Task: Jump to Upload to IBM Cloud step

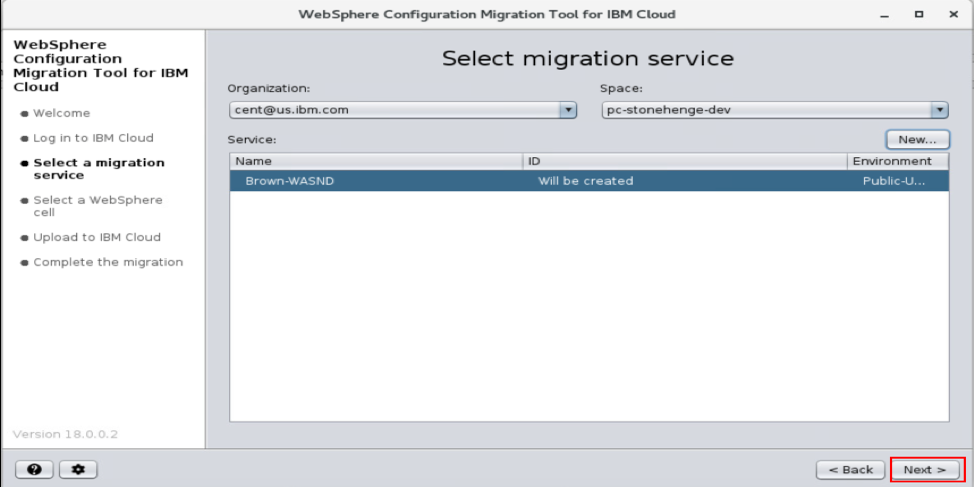Action: pyautogui.click(x=96, y=237)
